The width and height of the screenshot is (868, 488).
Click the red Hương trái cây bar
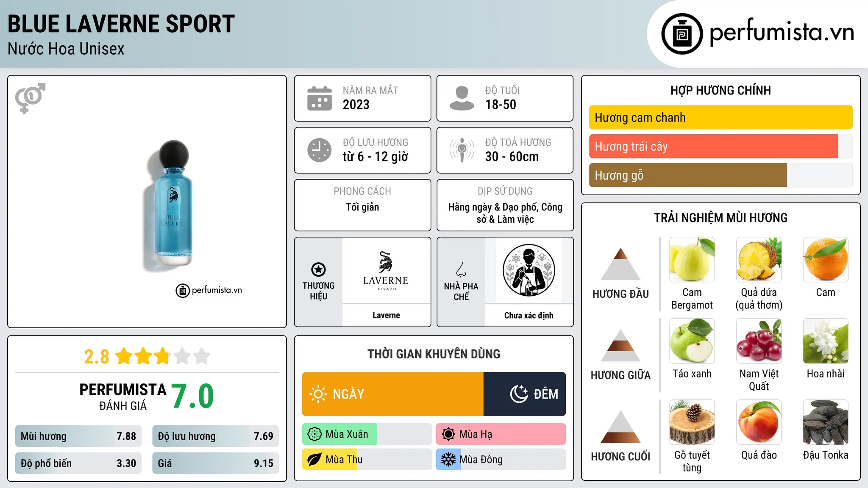click(713, 146)
